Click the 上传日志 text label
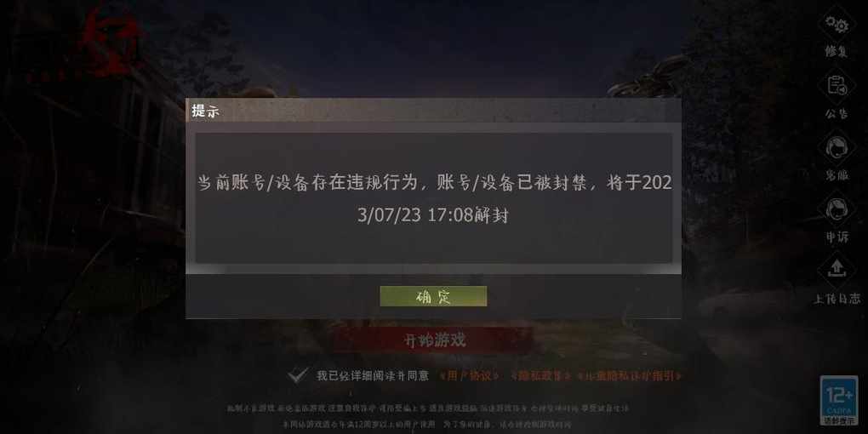 837,299
